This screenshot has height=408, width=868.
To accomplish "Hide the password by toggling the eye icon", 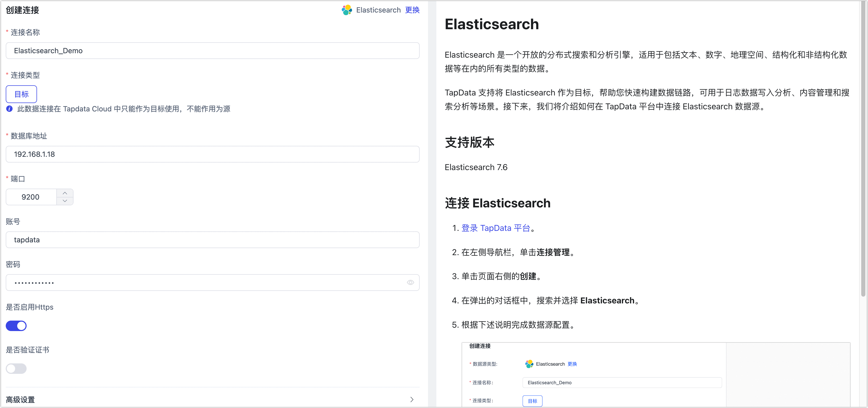I will (x=411, y=283).
